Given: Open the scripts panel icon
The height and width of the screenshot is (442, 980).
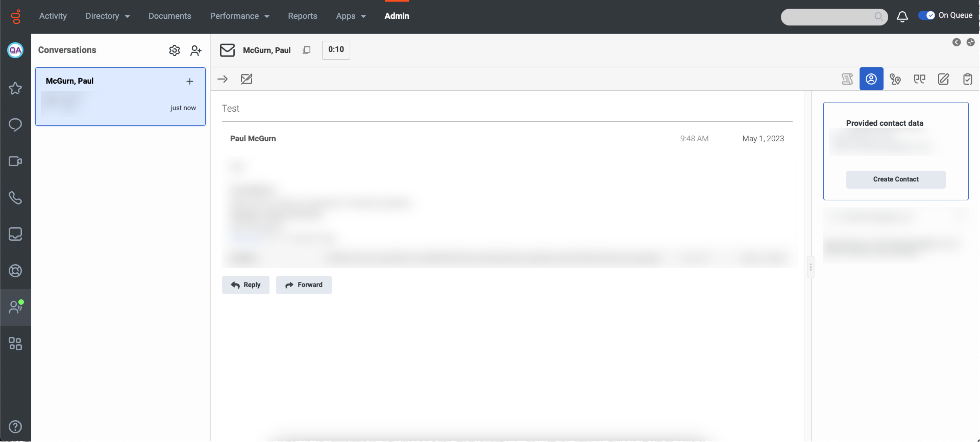Looking at the screenshot, I should pyautogui.click(x=847, y=79).
